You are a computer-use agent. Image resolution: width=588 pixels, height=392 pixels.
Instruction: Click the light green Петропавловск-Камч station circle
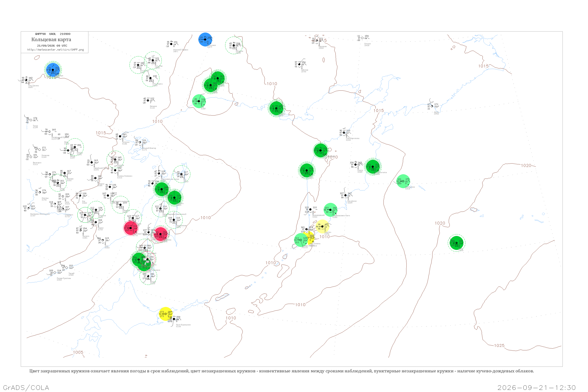point(330,210)
